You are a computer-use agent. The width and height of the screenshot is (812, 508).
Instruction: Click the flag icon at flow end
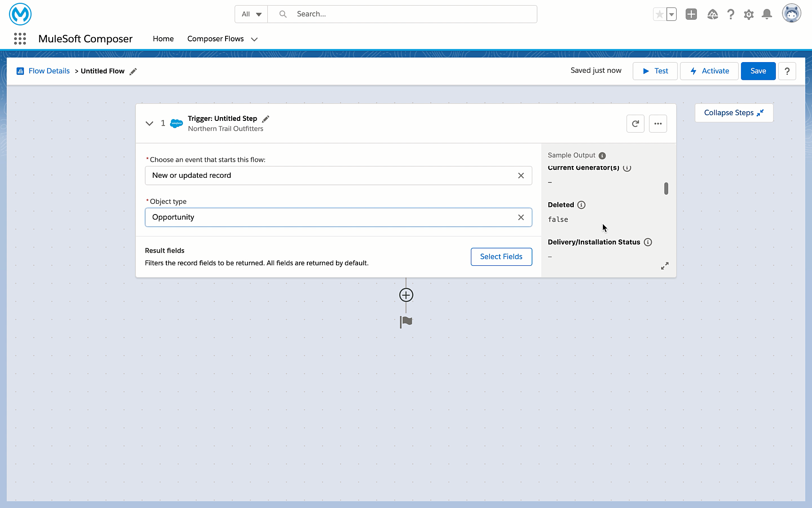click(406, 321)
